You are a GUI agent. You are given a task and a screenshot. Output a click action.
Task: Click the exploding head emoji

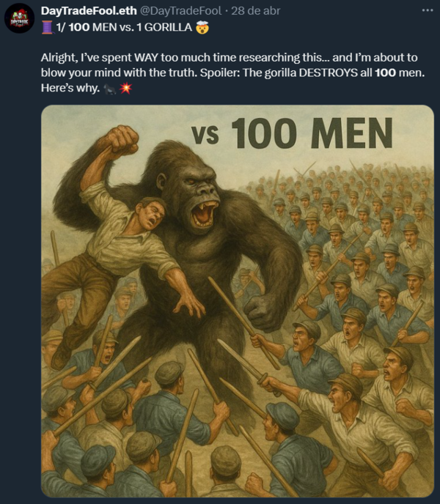(x=202, y=27)
